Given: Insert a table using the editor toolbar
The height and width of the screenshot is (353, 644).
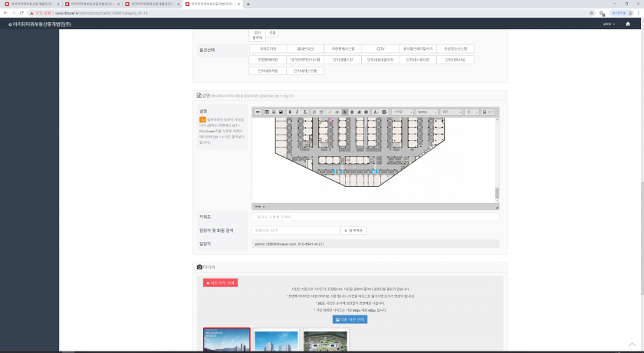Looking at the screenshot, I should (266, 112).
